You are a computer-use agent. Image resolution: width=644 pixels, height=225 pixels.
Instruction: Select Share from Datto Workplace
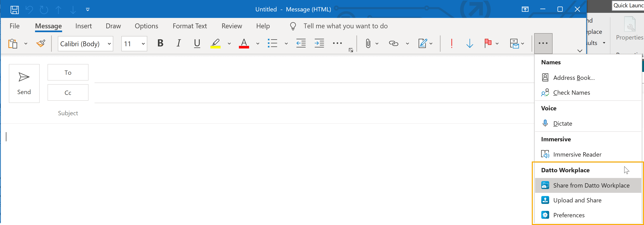click(591, 185)
